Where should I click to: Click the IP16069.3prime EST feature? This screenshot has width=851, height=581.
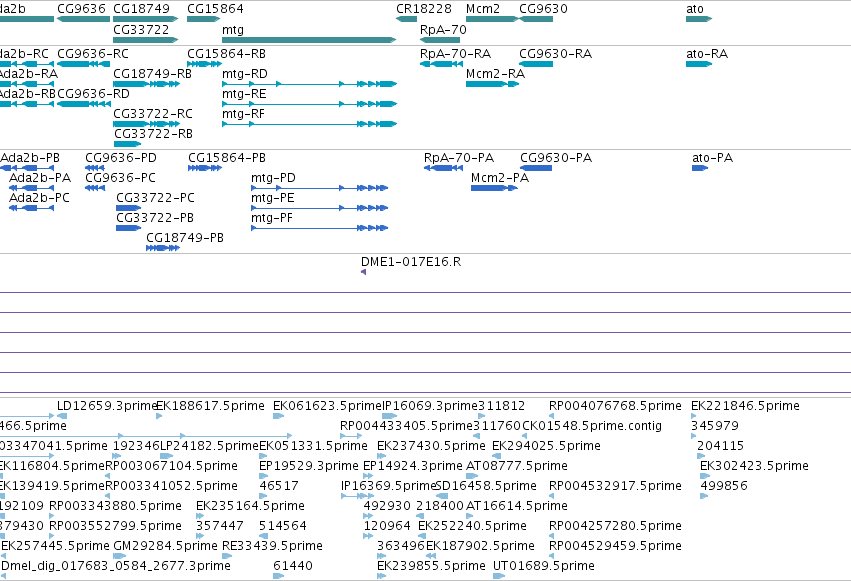[390, 416]
